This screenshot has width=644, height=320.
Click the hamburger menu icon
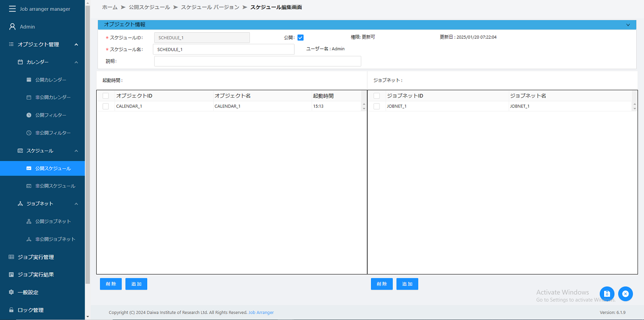pos(12,9)
